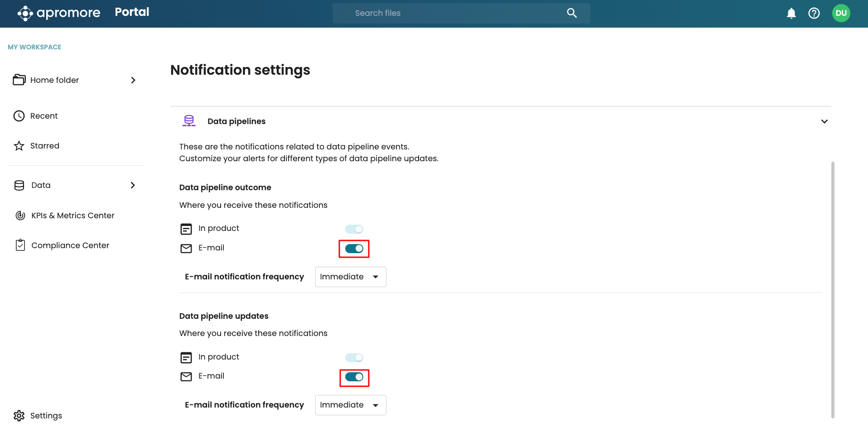The width and height of the screenshot is (868, 437).
Task: Click the Portal title link
Action: (132, 12)
